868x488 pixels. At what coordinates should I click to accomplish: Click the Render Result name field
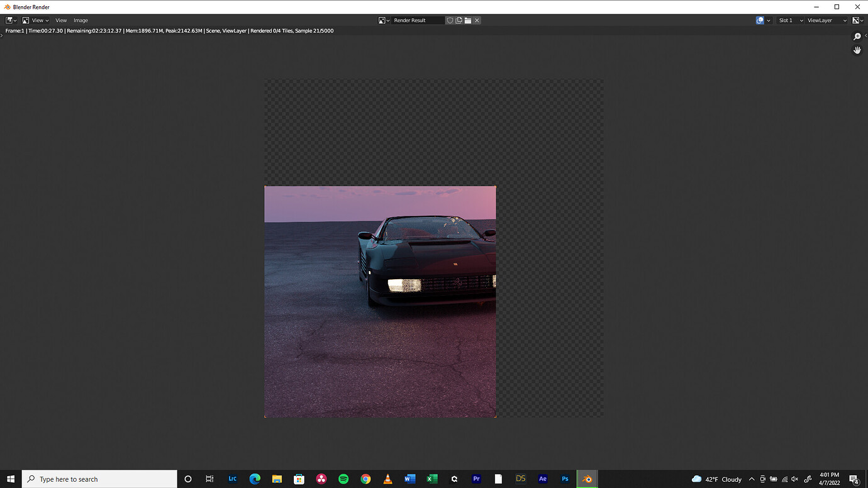418,20
